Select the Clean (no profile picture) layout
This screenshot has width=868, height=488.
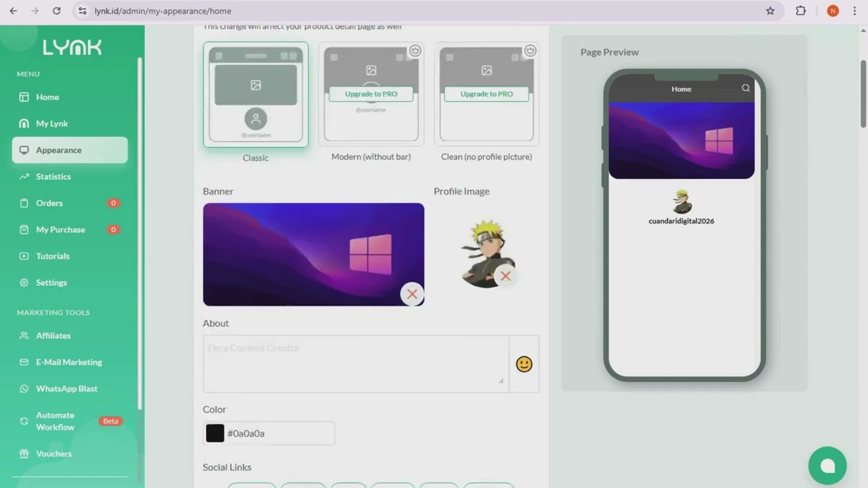486,94
